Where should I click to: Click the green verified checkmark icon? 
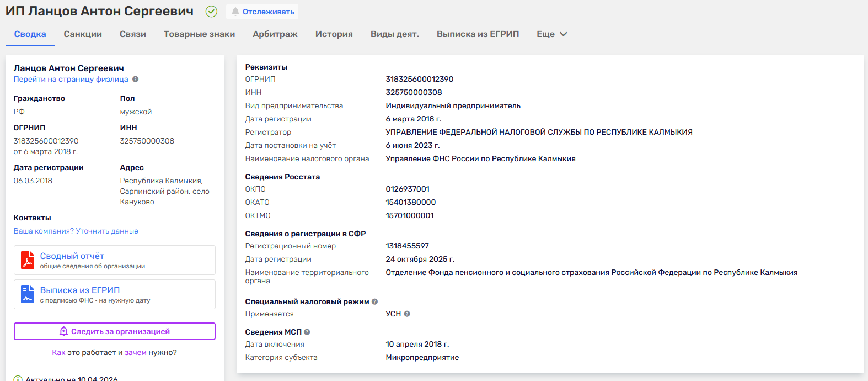tap(211, 12)
